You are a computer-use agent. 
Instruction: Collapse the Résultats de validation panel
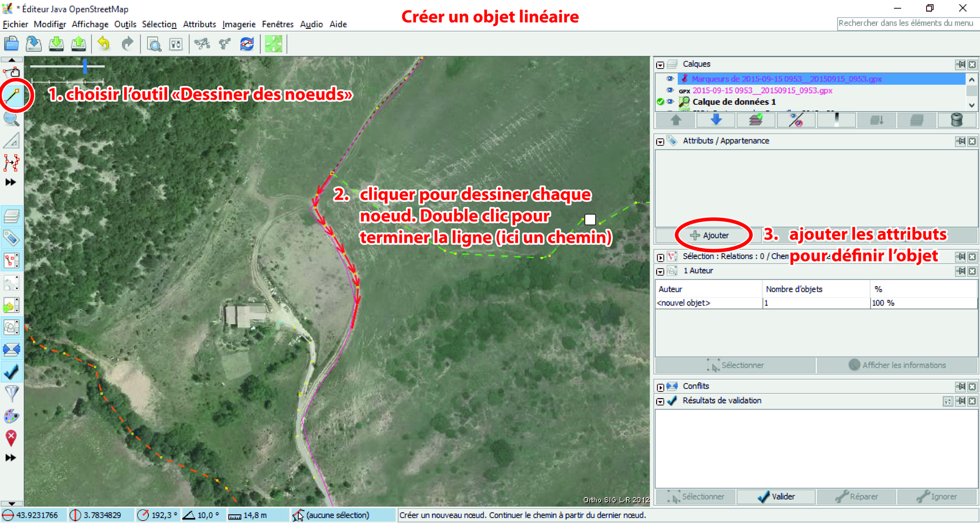(660, 402)
